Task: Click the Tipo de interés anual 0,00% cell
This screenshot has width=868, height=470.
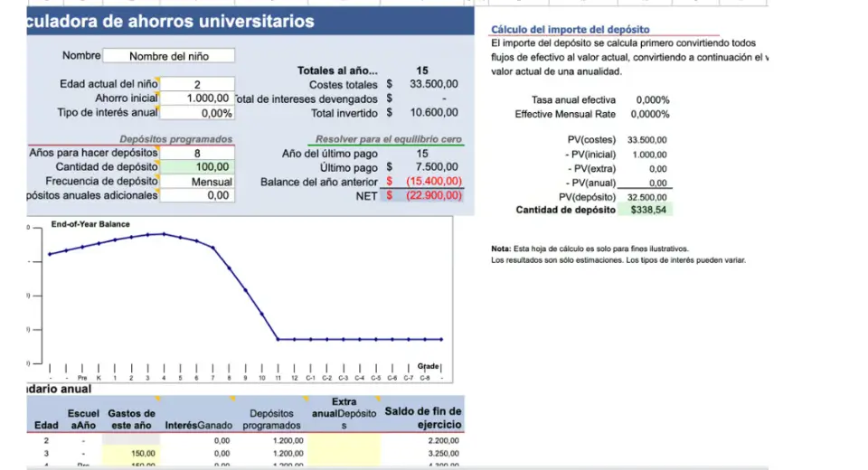Action: point(196,113)
